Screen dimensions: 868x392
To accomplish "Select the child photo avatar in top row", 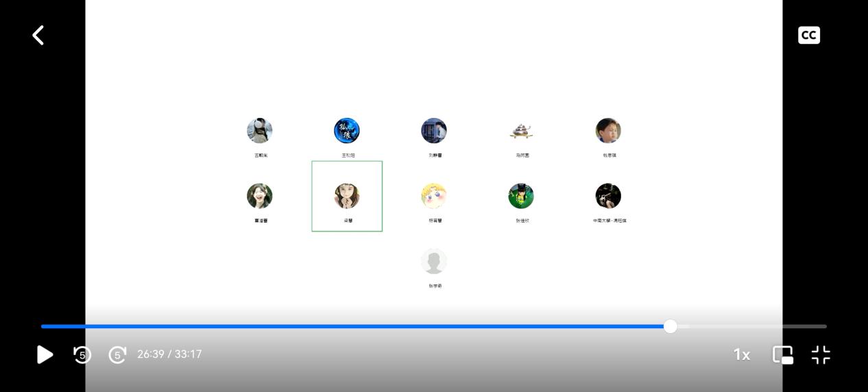I will (608, 131).
